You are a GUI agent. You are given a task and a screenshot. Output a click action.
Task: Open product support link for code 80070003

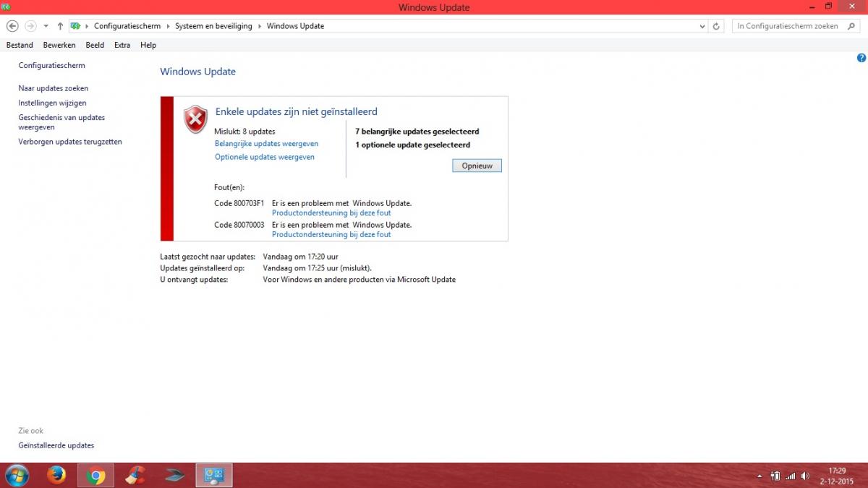tap(331, 234)
